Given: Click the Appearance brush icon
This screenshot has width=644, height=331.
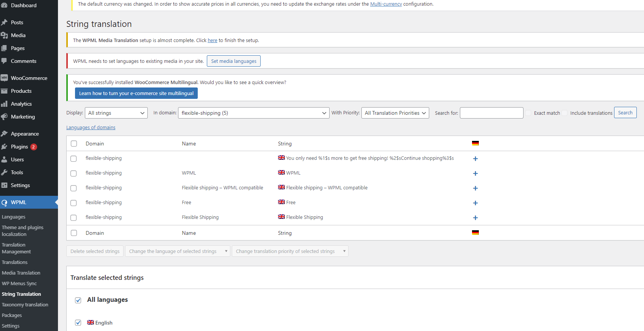Looking at the screenshot, I should point(4,134).
